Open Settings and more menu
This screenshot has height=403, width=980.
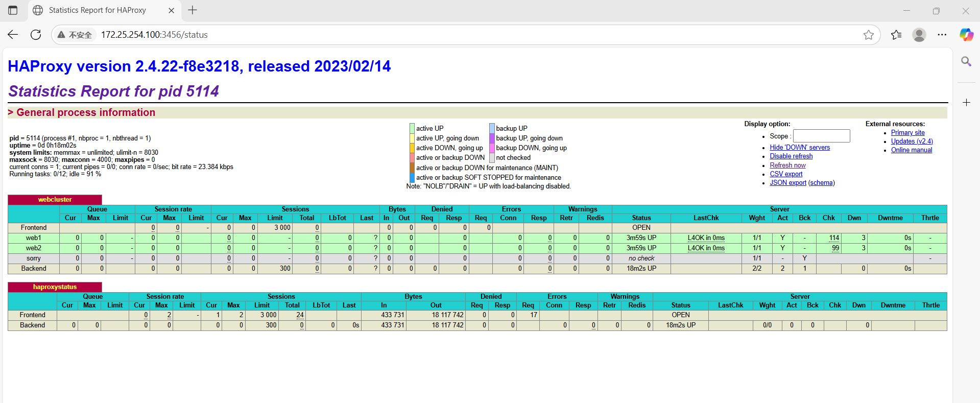coord(942,35)
